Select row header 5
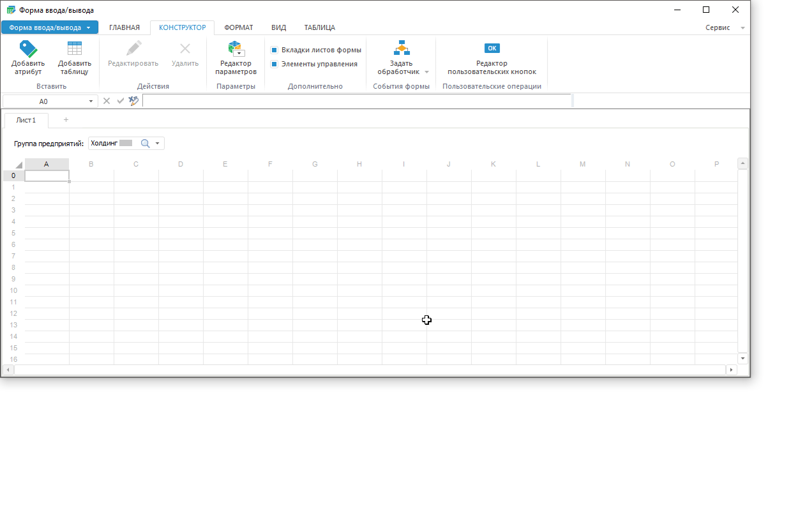Viewport: 812px width, 506px height. click(x=13, y=233)
